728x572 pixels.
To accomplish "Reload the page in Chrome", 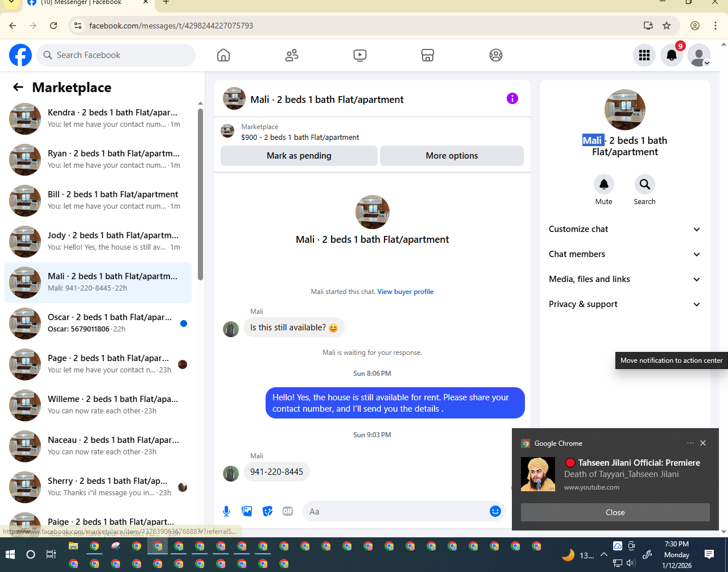I will [x=53, y=26].
